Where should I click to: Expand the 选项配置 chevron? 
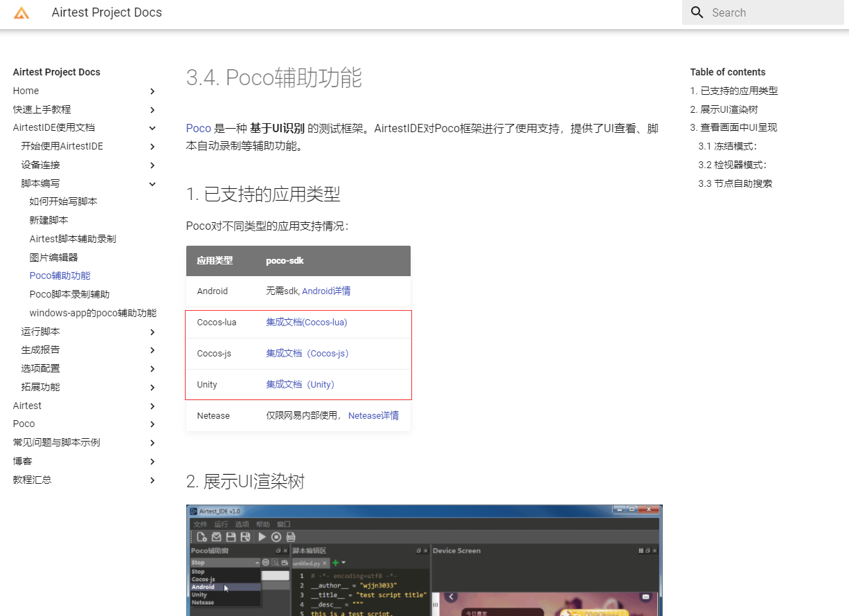(x=152, y=369)
